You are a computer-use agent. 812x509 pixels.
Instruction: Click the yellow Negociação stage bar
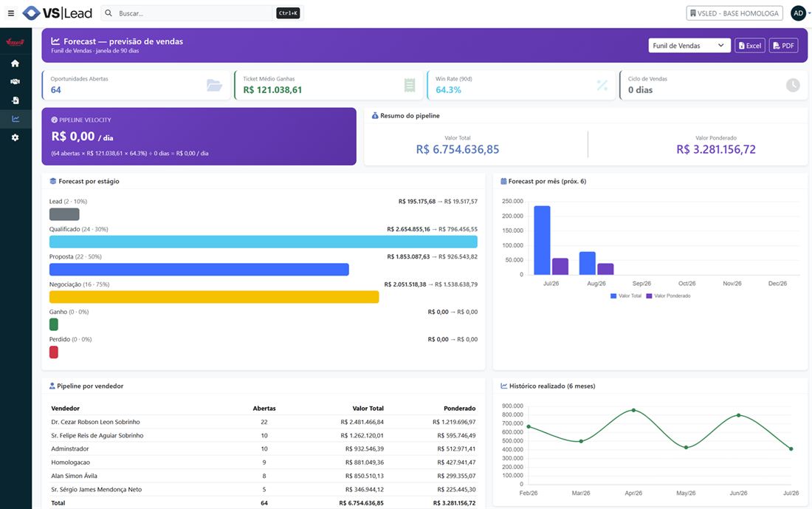(x=214, y=297)
